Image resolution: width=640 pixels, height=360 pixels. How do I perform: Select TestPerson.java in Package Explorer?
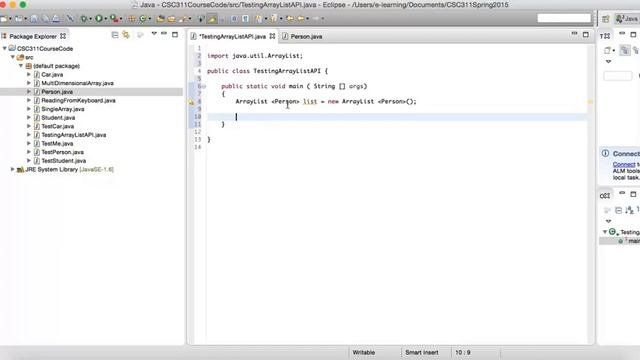[x=62, y=152]
